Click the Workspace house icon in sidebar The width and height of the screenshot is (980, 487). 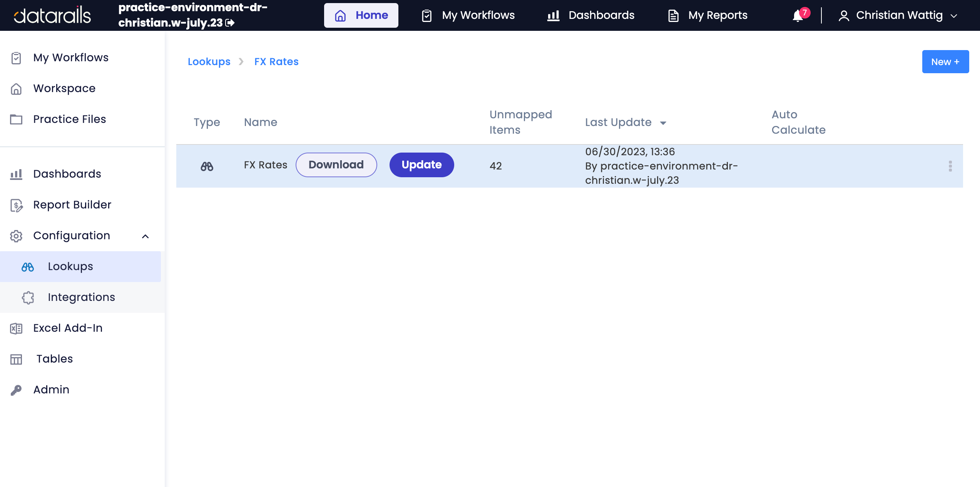click(16, 89)
